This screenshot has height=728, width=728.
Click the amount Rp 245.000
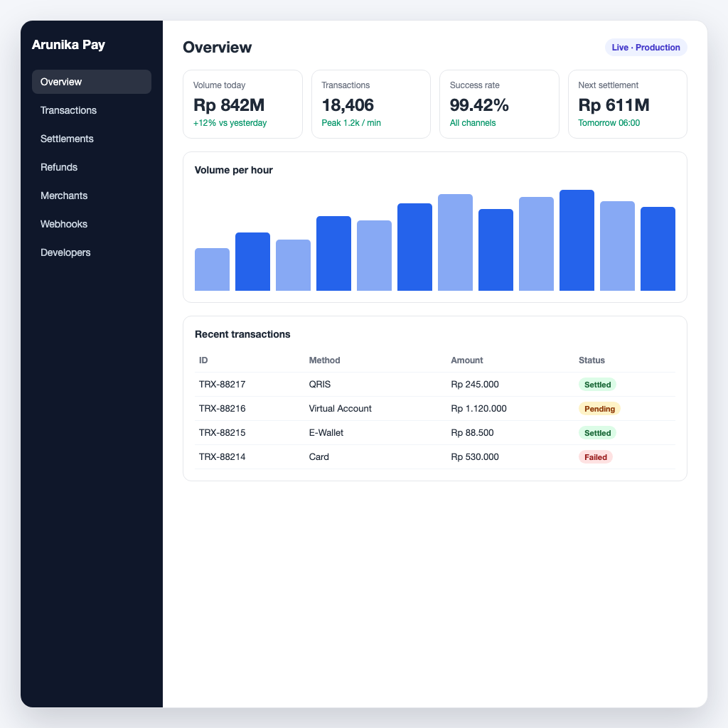(474, 385)
